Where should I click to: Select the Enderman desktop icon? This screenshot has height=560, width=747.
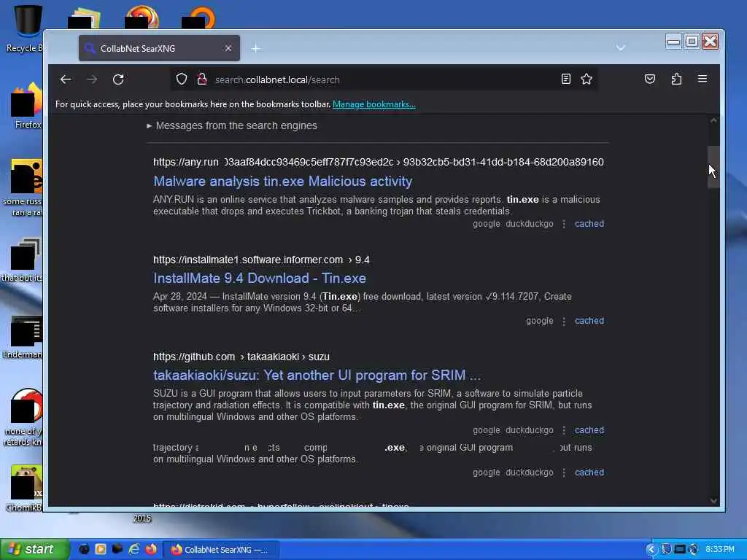23,337
